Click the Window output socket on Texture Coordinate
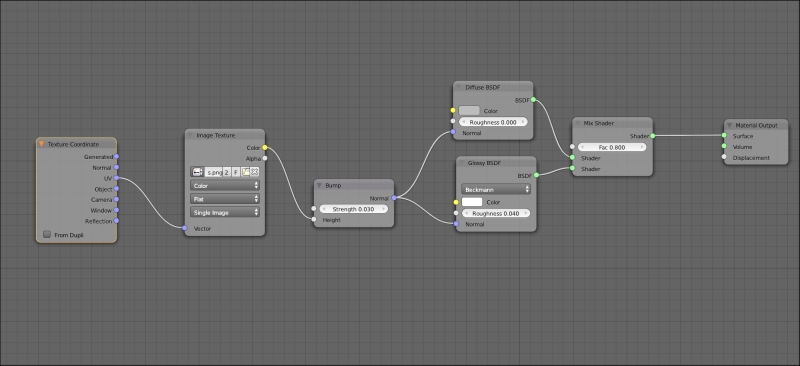 point(116,210)
